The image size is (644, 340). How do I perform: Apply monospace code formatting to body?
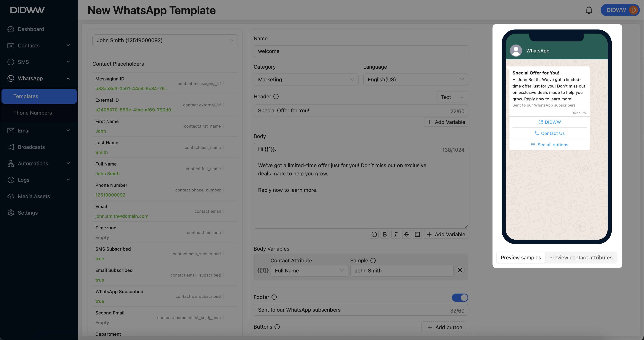click(417, 234)
